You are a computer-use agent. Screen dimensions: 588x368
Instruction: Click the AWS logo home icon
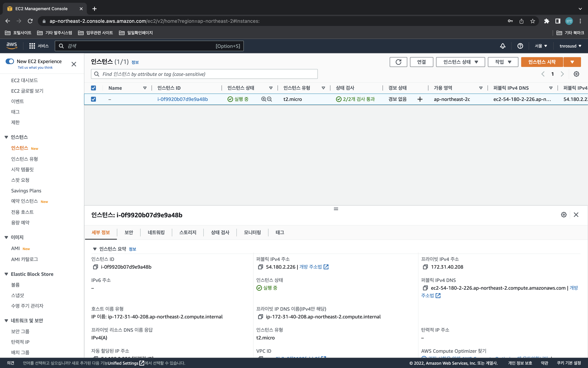pos(12,46)
